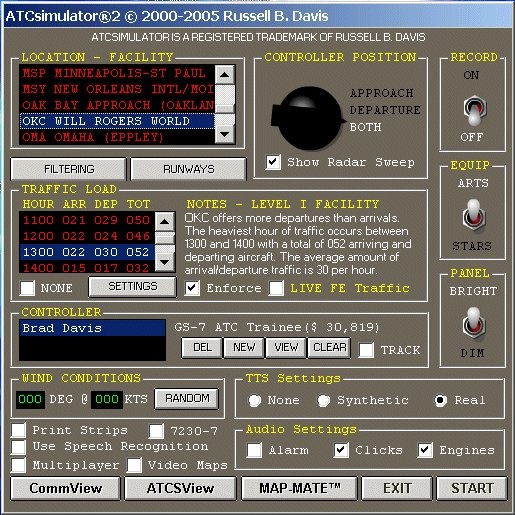This screenshot has height=515, width=515.
Task: Click CLEAR controller button
Action: pyautogui.click(x=329, y=348)
